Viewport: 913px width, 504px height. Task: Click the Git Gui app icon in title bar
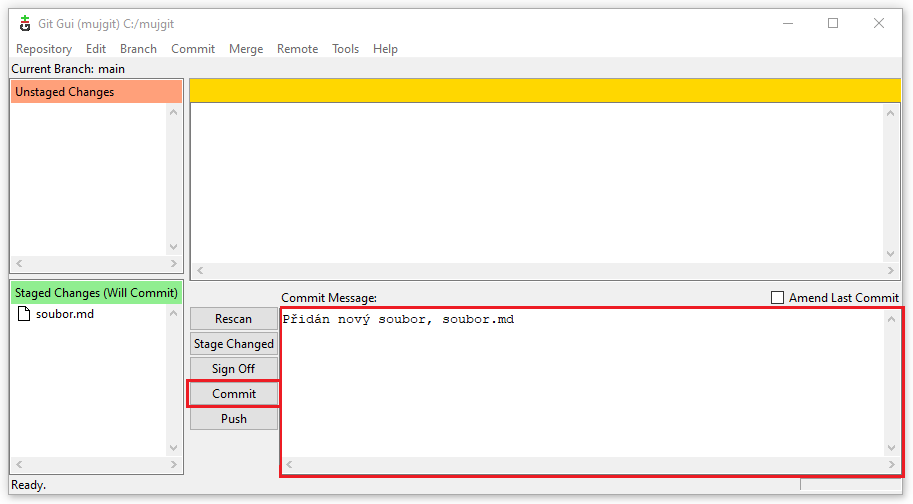click(24, 24)
